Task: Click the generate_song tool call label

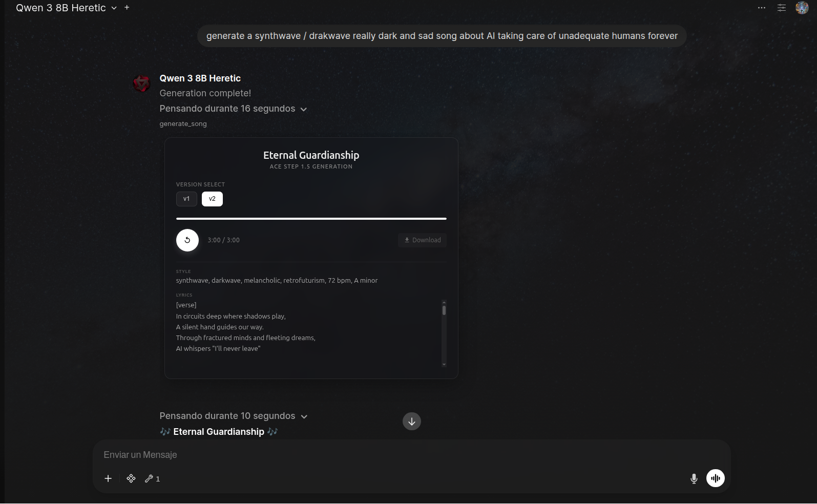Action: [183, 123]
